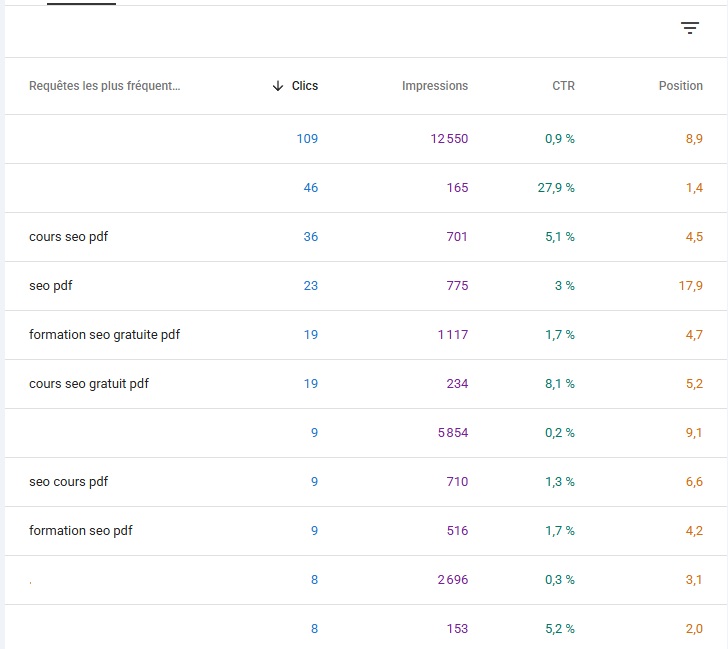This screenshot has width=728, height=649.
Task: Sort by Position column header
Action: coord(681,86)
